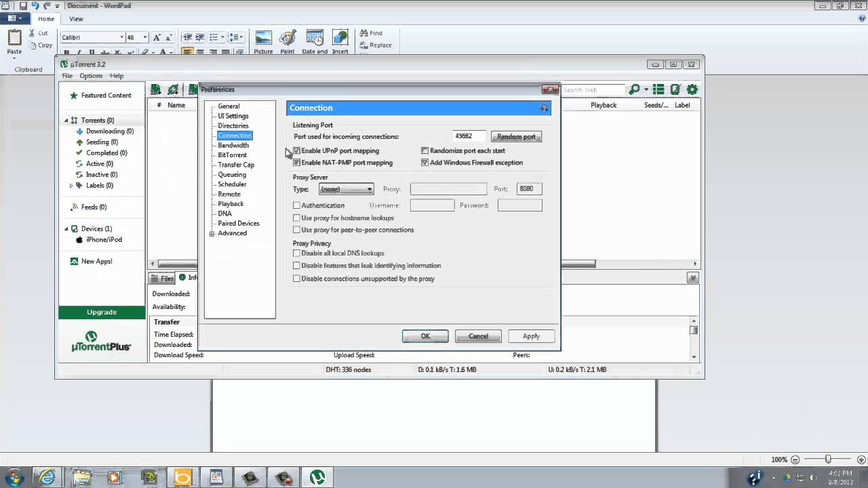Open the Windows Start menu orb
The width and height of the screenshot is (868, 488).
[14, 477]
